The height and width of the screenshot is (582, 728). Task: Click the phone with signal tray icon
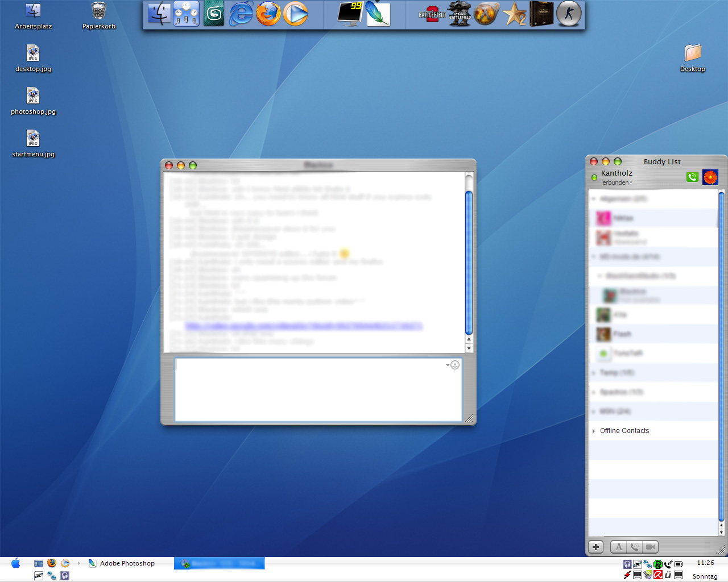tap(668, 564)
